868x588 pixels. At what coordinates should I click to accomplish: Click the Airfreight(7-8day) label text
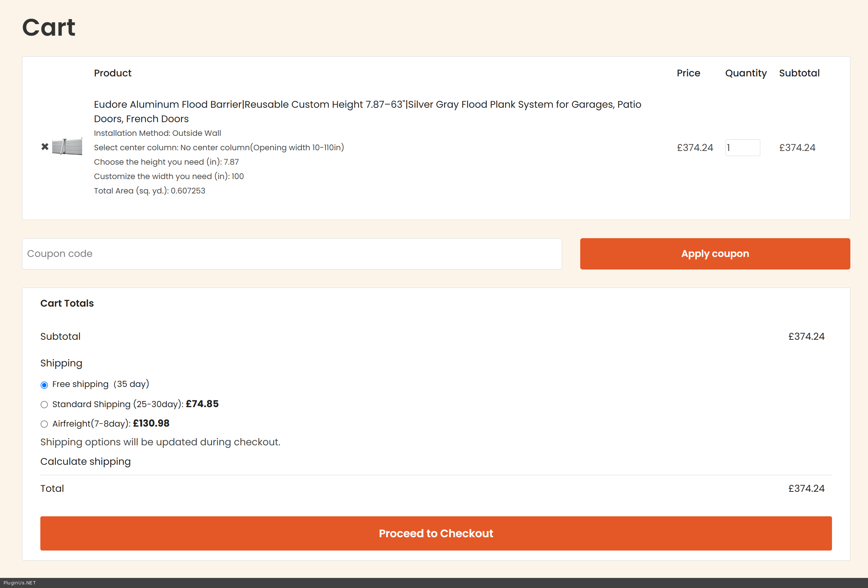click(91, 424)
